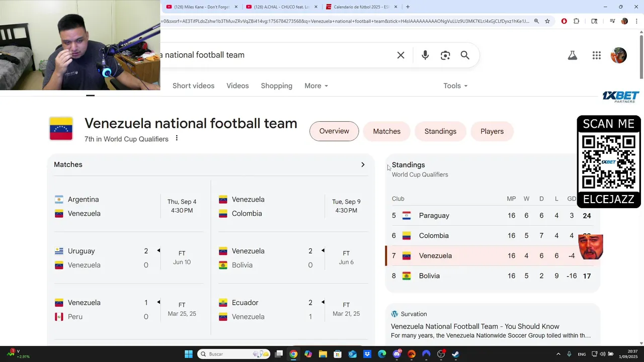Image resolution: width=644 pixels, height=362 pixels.
Task: Open the zoom magnifier in address bar
Action: point(536,21)
